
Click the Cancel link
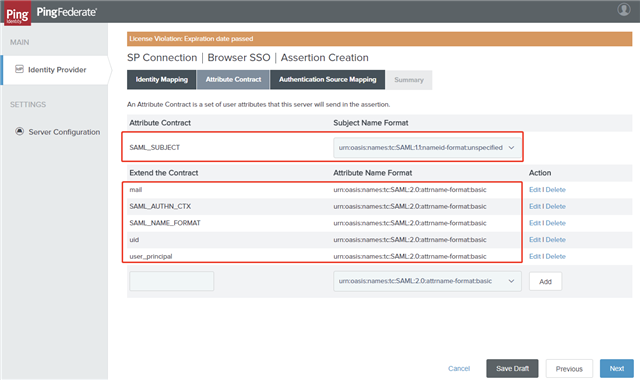click(459, 369)
